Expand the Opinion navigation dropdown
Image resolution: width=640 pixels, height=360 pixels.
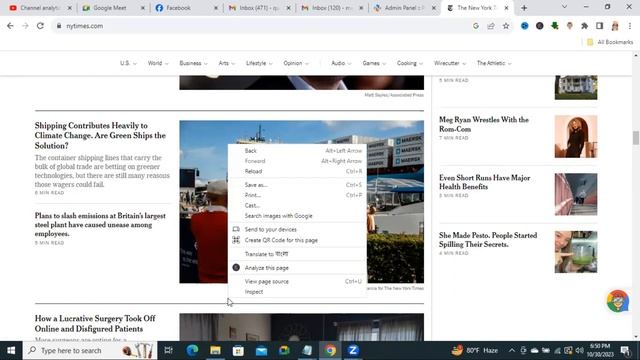point(296,63)
